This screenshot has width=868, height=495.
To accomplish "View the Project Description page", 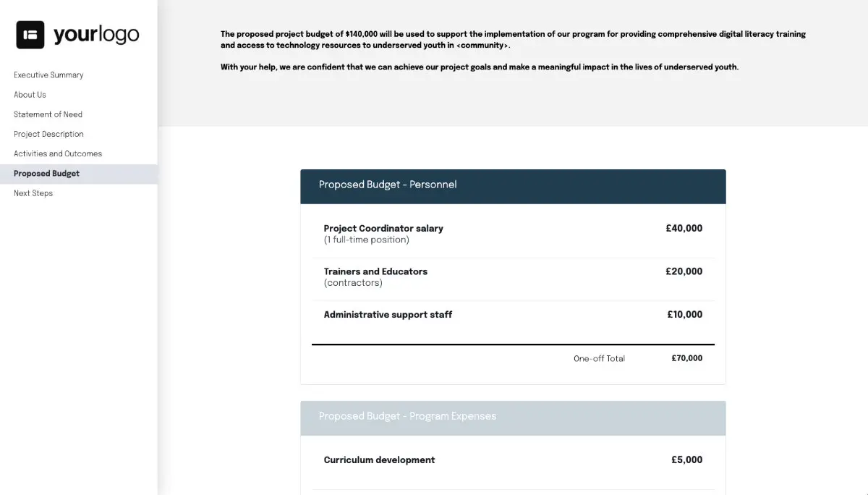I will pyautogui.click(x=48, y=134).
